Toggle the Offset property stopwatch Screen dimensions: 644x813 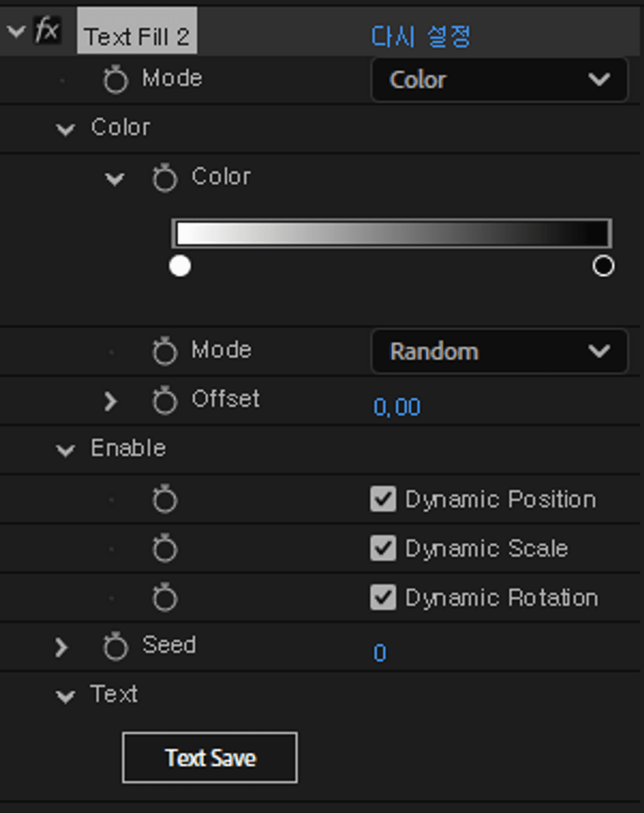(x=164, y=400)
